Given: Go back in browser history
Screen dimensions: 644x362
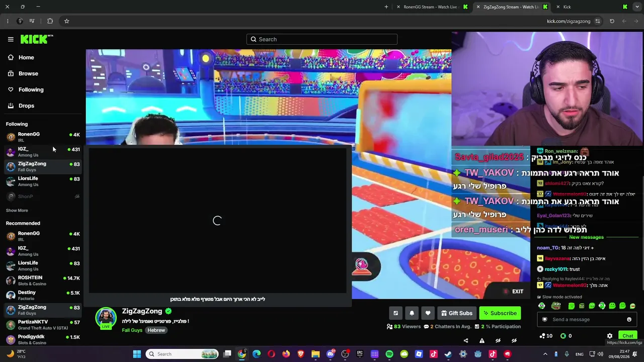Looking at the screenshot, I should [636, 21].
